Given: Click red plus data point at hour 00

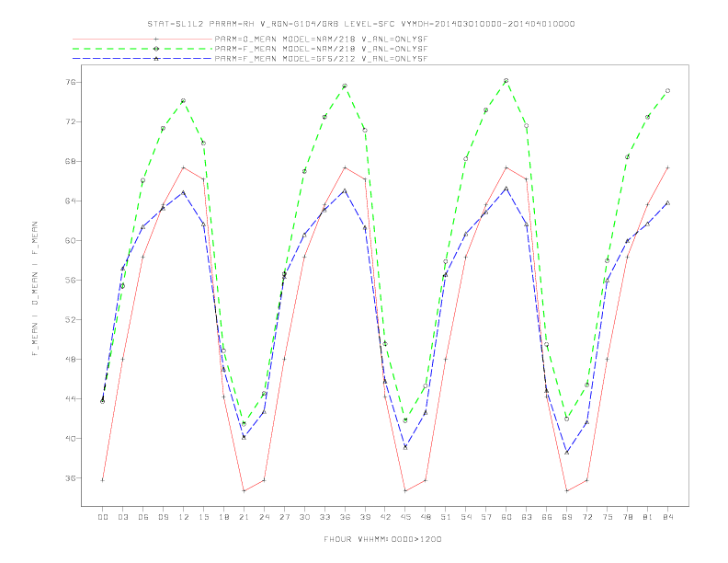Looking at the screenshot, I should coord(103,480).
